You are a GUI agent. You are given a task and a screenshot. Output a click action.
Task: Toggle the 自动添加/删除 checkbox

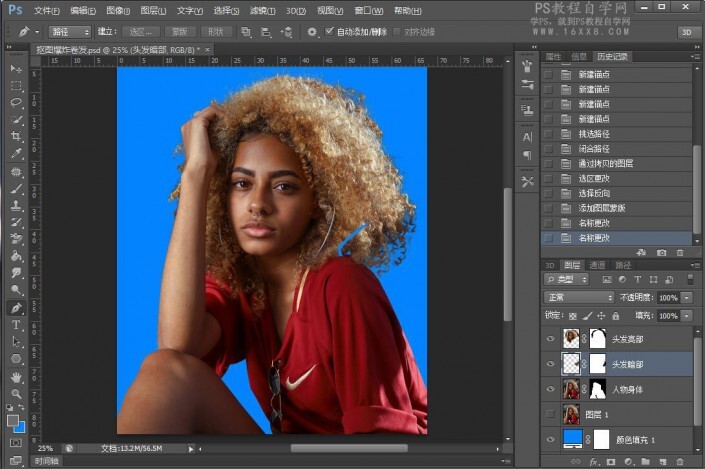point(331,32)
